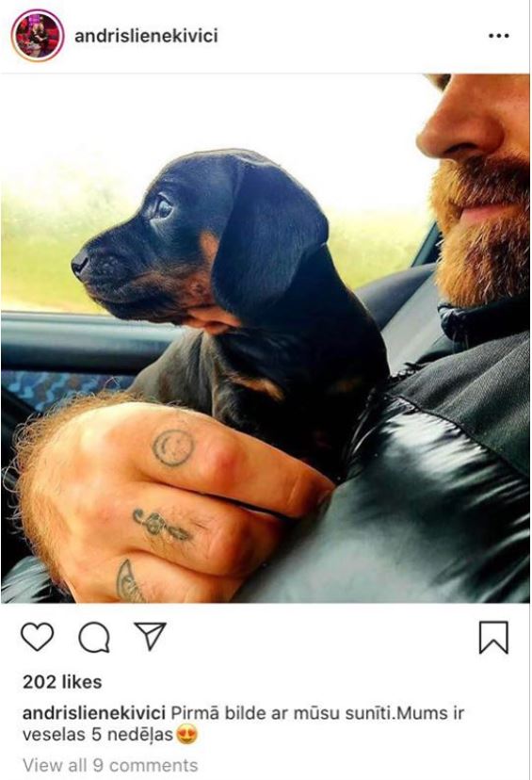Share post using the paper plane icon
This screenshot has width=532, height=780.
[150, 636]
